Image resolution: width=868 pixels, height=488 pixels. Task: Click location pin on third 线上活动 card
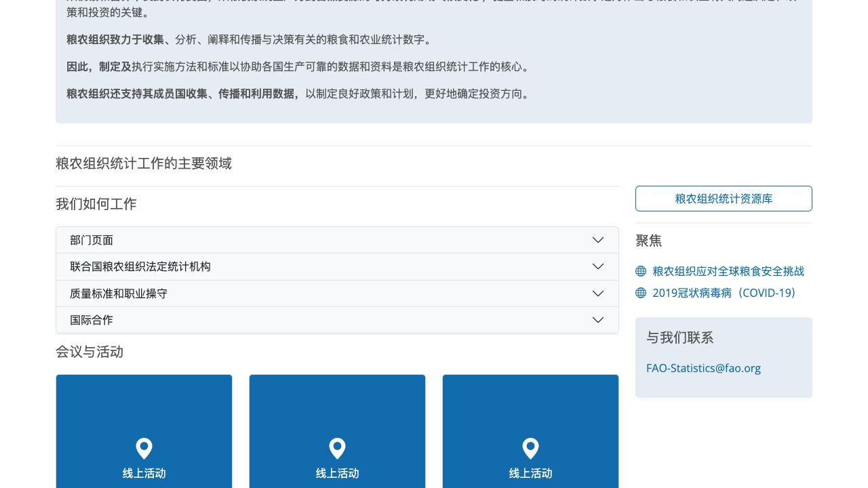[530, 449]
